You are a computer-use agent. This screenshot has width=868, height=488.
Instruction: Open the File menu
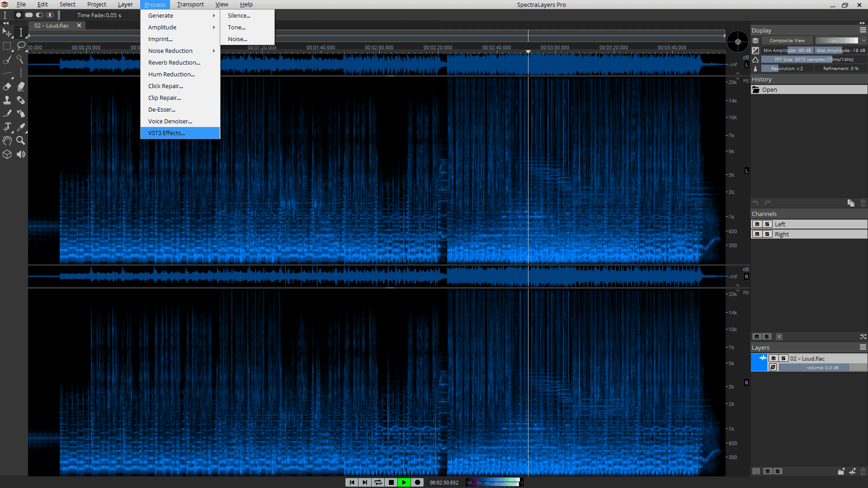coord(21,5)
